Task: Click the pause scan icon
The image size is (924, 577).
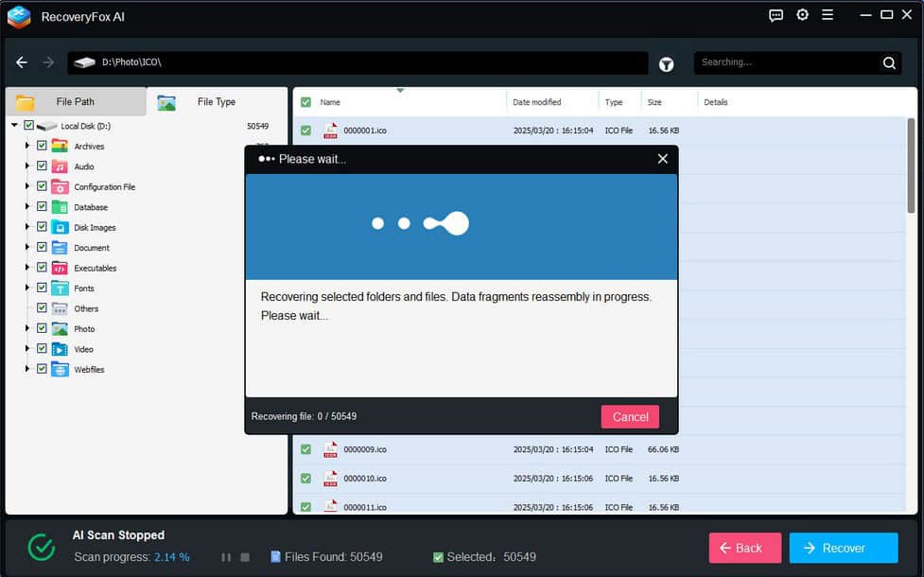Action: point(225,557)
